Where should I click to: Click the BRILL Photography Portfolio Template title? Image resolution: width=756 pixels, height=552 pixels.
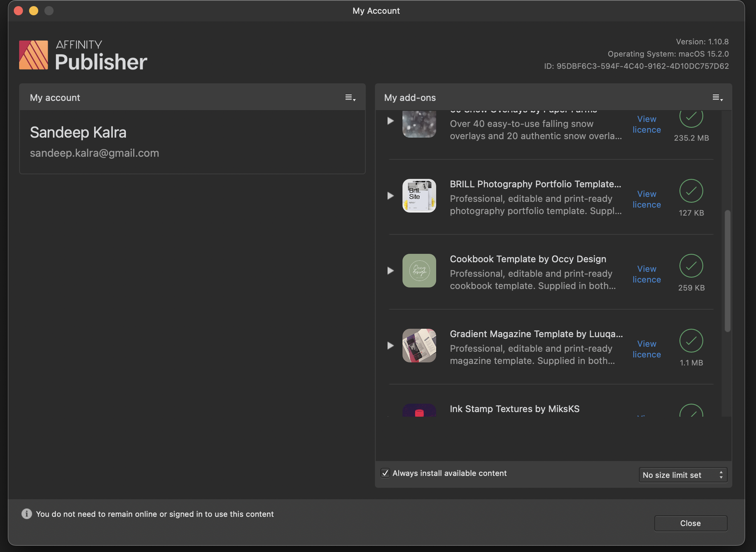[x=536, y=184]
